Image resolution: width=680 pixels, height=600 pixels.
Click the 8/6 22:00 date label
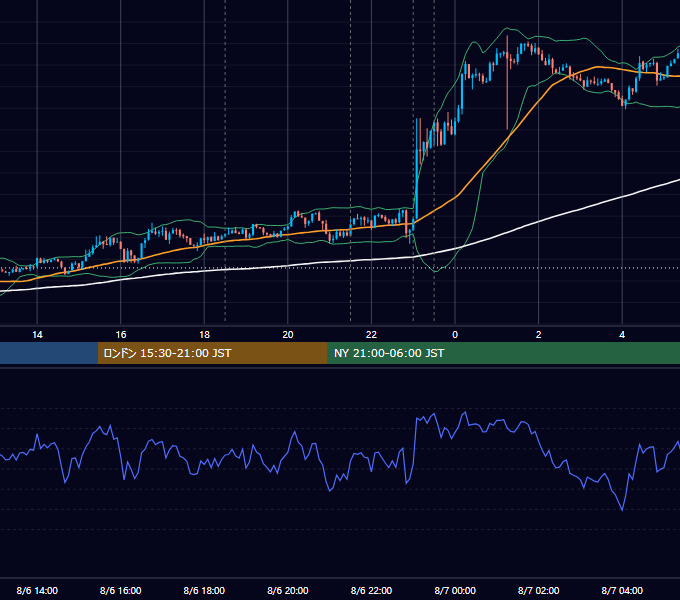click(371, 590)
